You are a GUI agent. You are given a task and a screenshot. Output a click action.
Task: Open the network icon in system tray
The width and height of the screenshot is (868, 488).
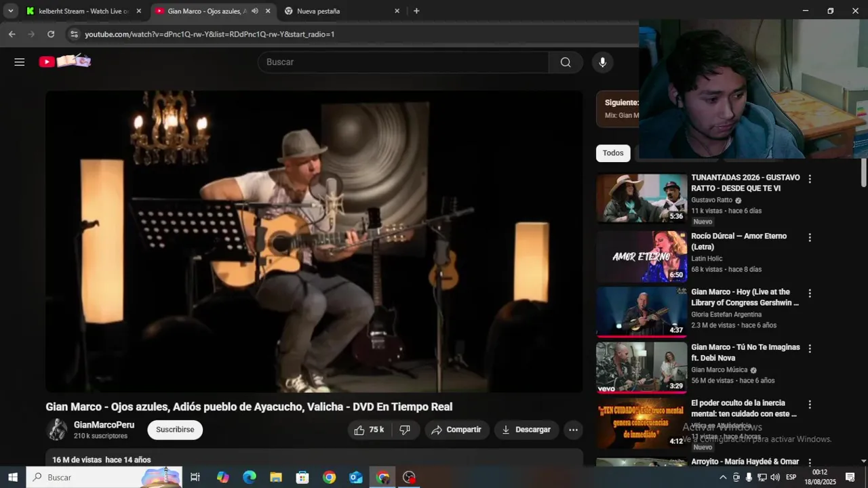762,477
